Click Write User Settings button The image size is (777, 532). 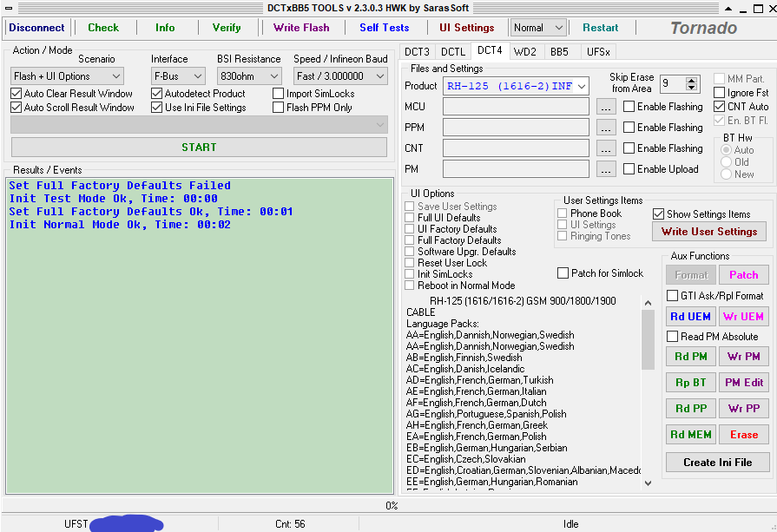[709, 232]
